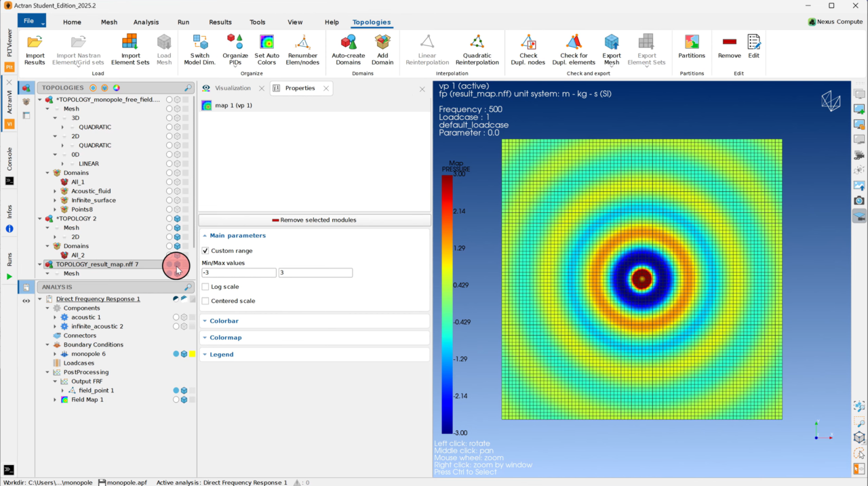Click Remove selected modules button
Screen dimensions: 868x486
[314, 220]
